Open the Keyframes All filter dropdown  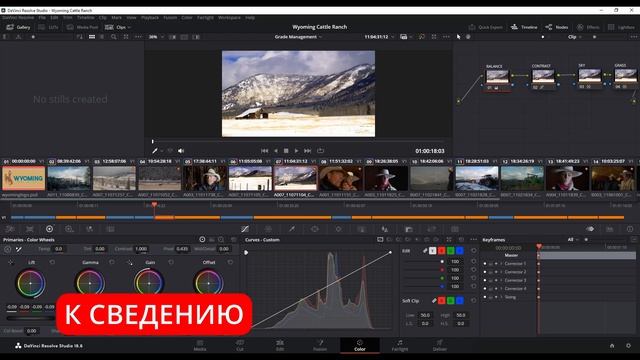pyautogui.click(x=573, y=240)
